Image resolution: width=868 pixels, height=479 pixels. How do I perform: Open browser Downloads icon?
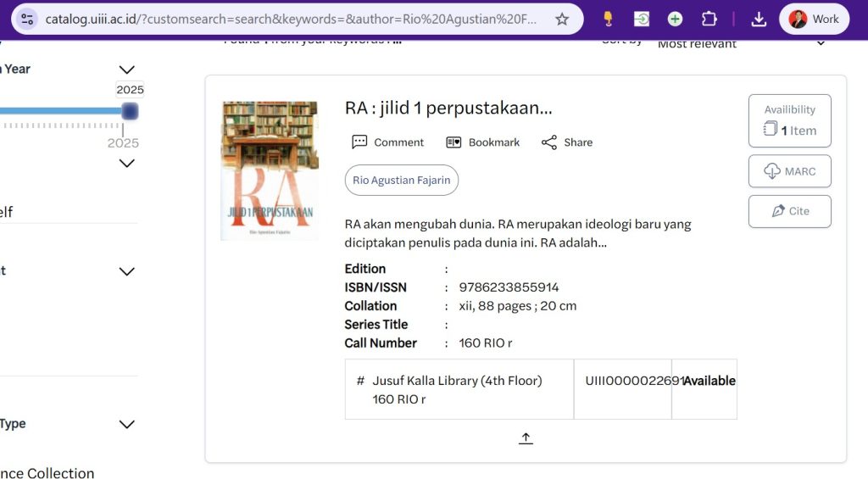[x=759, y=19]
